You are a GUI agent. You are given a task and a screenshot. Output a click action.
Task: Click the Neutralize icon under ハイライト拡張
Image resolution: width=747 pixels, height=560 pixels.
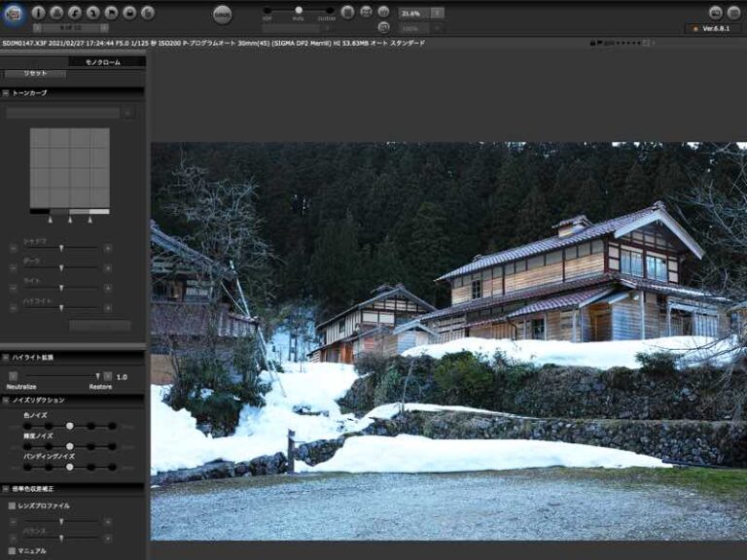tap(14, 375)
